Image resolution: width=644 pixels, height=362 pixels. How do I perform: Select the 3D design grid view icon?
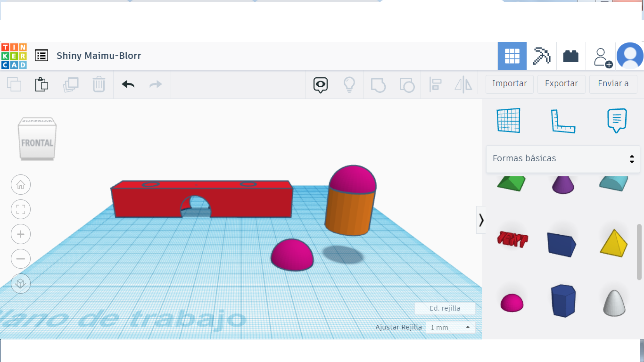click(512, 56)
